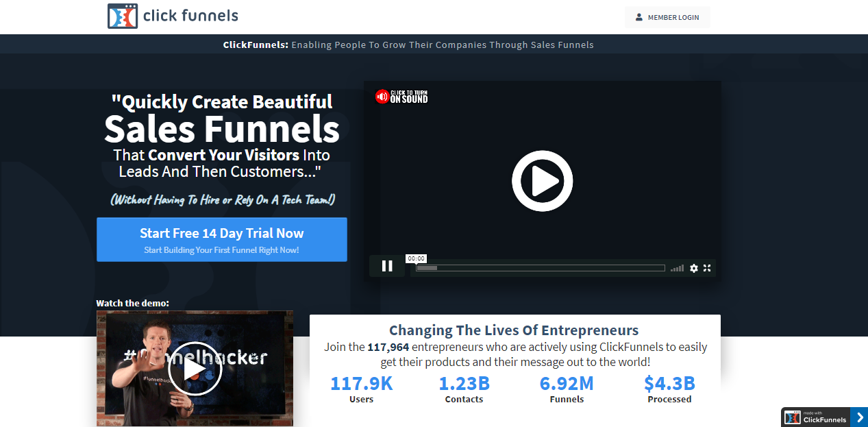868x427 pixels.
Task: Click the blue arrow beside ClickFunnels badge
Action: coord(859,417)
